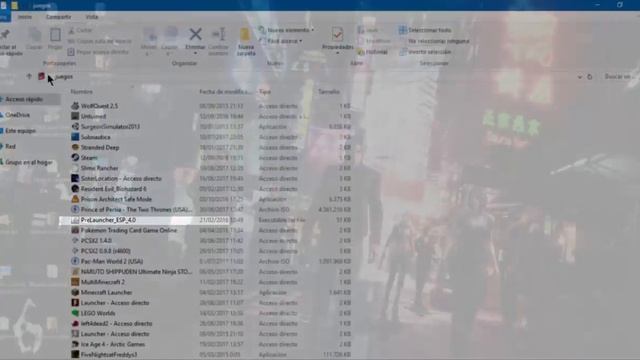
Task: Sort by the Tipo column header
Action: 264,92
